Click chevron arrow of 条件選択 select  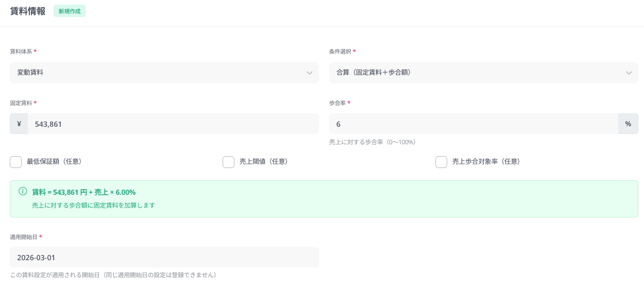(629, 73)
